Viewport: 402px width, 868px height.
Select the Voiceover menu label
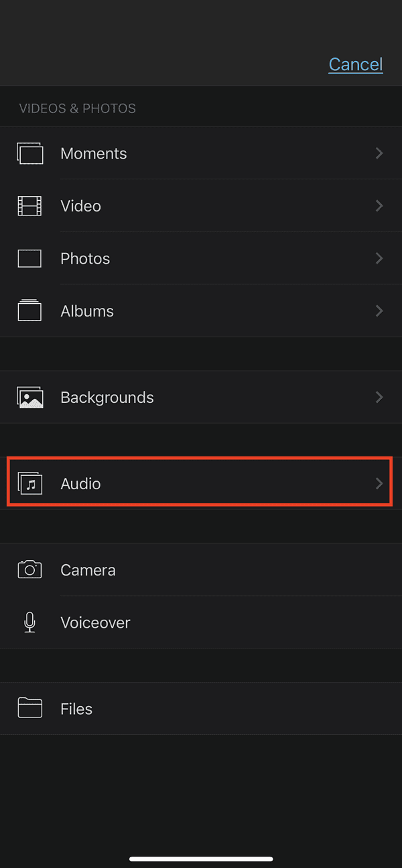coord(95,622)
